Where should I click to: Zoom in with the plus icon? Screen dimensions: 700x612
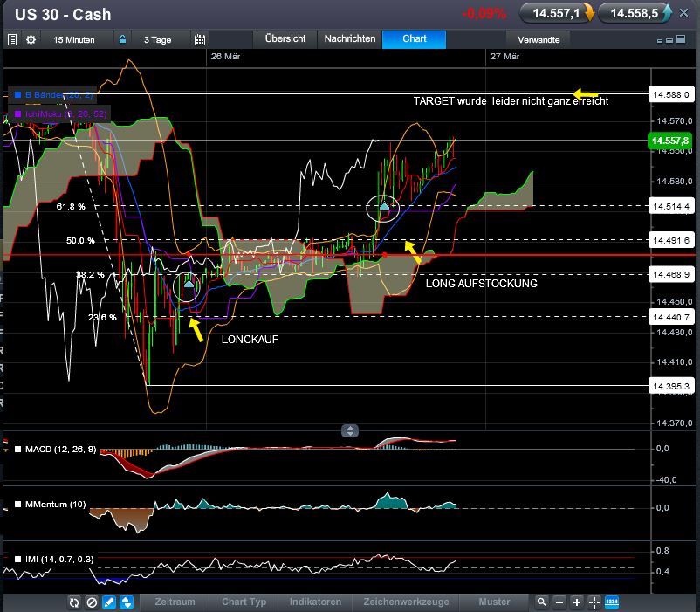coord(577,602)
